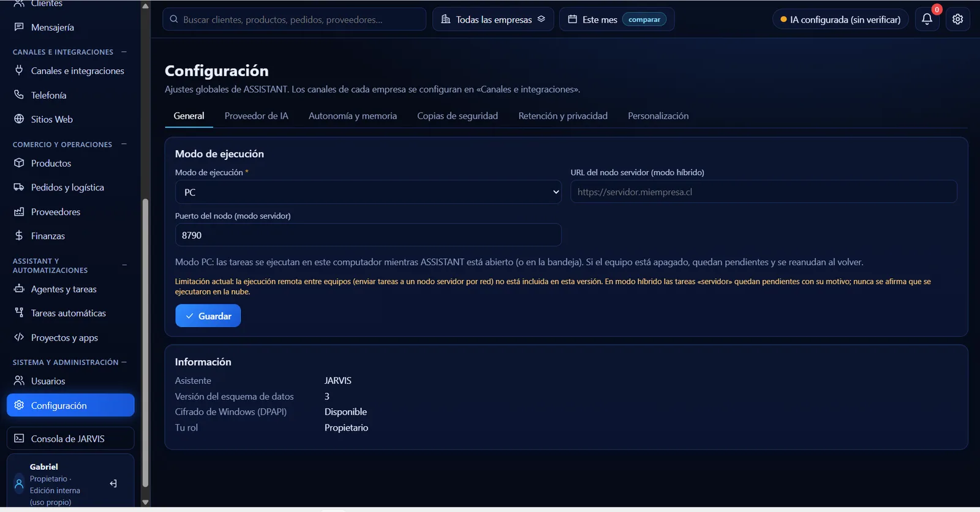This screenshot has height=512, width=980.
Task: Click the logout icon beside Gabriel
Action: click(x=113, y=484)
